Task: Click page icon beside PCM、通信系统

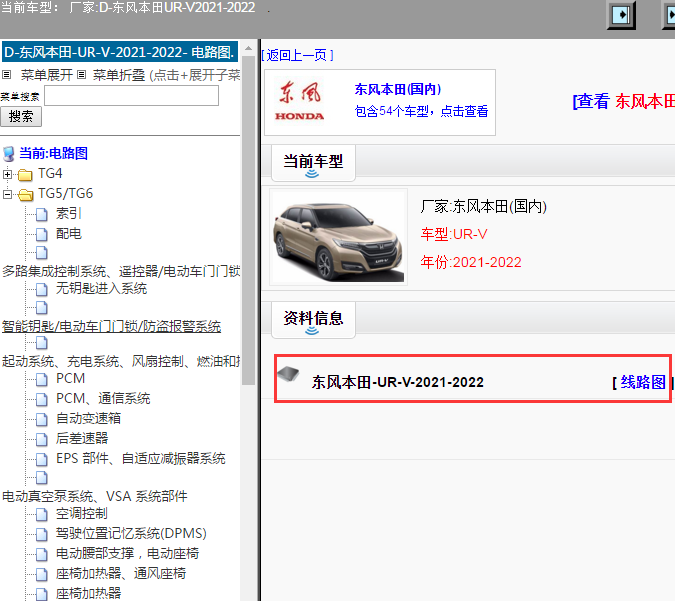Action: coord(42,400)
